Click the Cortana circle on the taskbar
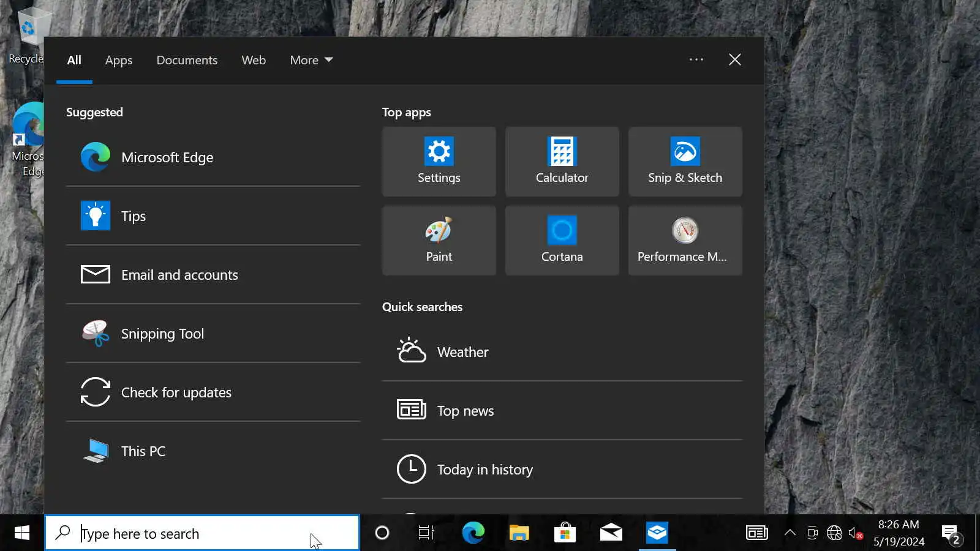 point(382,533)
